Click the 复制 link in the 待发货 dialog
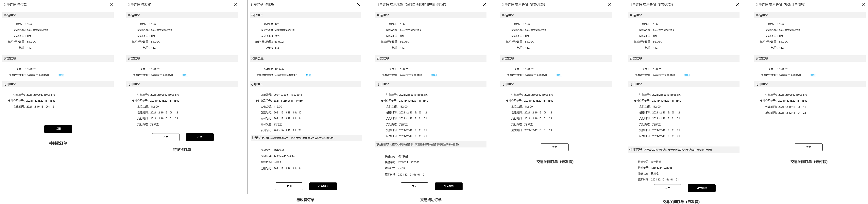 click(185, 75)
